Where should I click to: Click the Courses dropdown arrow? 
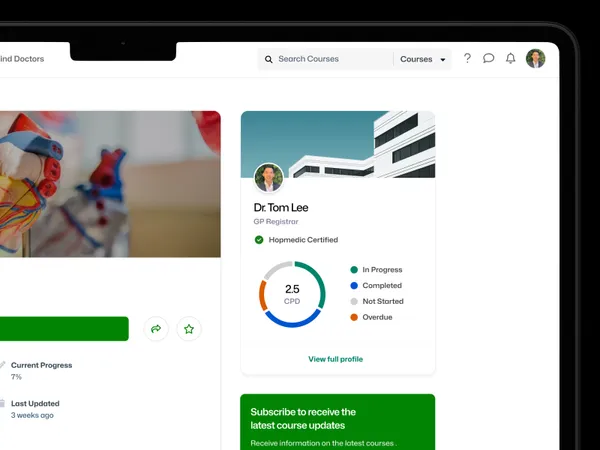tap(443, 60)
